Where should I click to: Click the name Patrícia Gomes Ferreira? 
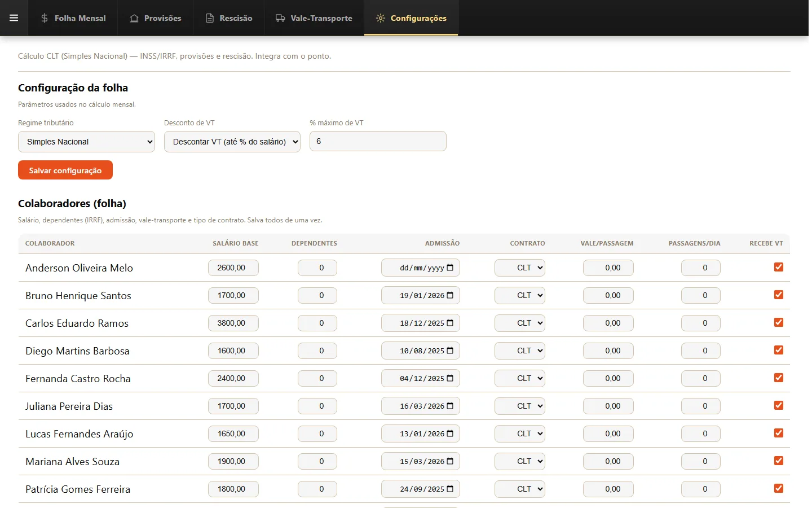point(78,489)
